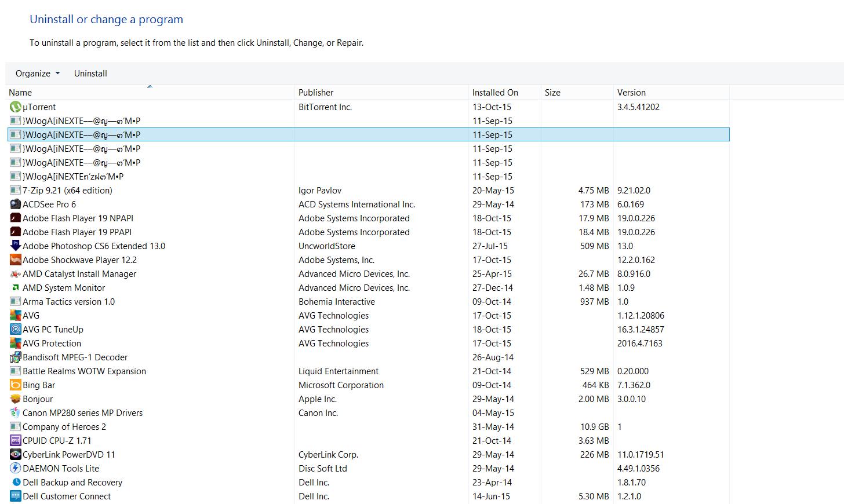The width and height of the screenshot is (844, 504).
Task: Click the Dell Customer Connect icon
Action: click(x=16, y=496)
